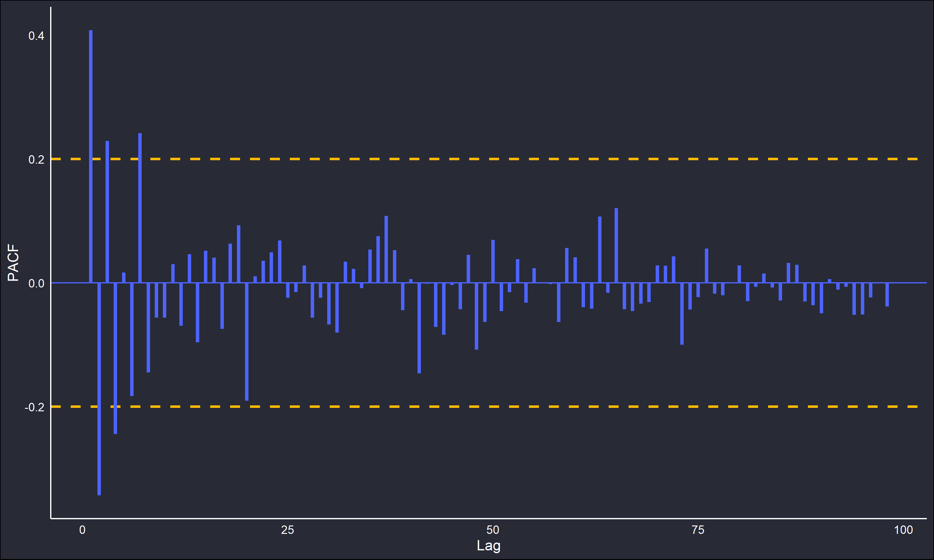Click the lower dashed orange confidence line
Screen dimensions: 934x560
point(484,406)
